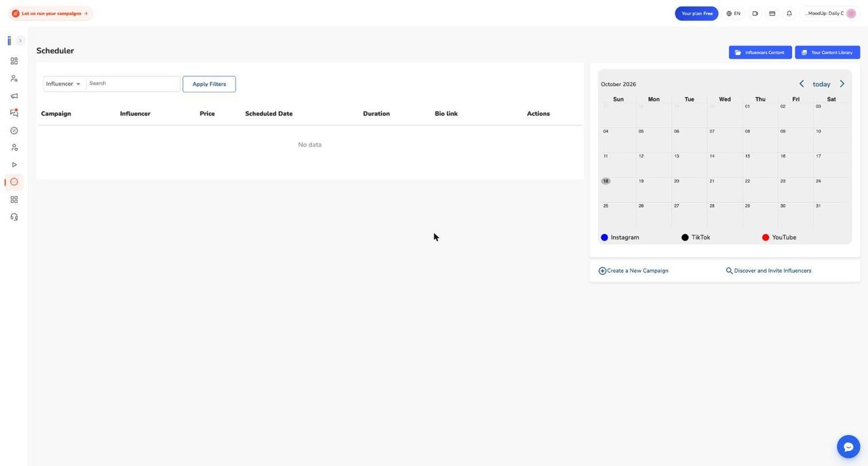Open the headset support icon
This screenshot has width=868, height=466.
(14, 217)
